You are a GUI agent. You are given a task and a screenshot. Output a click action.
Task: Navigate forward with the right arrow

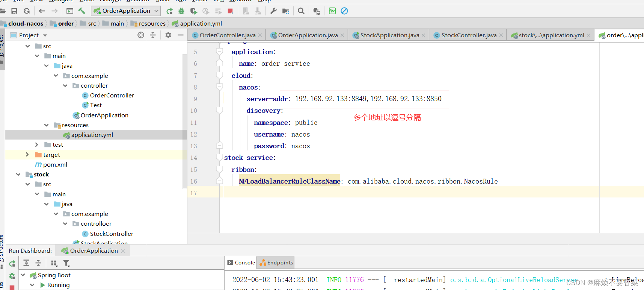(55, 11)
